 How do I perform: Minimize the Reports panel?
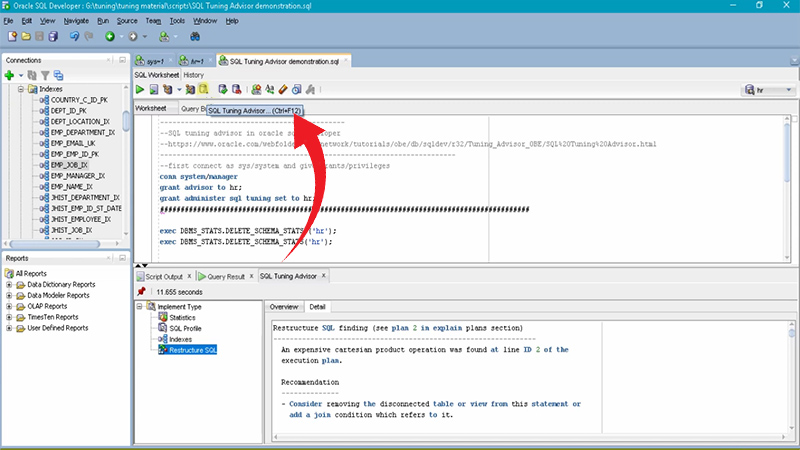[x=122, y=258]
